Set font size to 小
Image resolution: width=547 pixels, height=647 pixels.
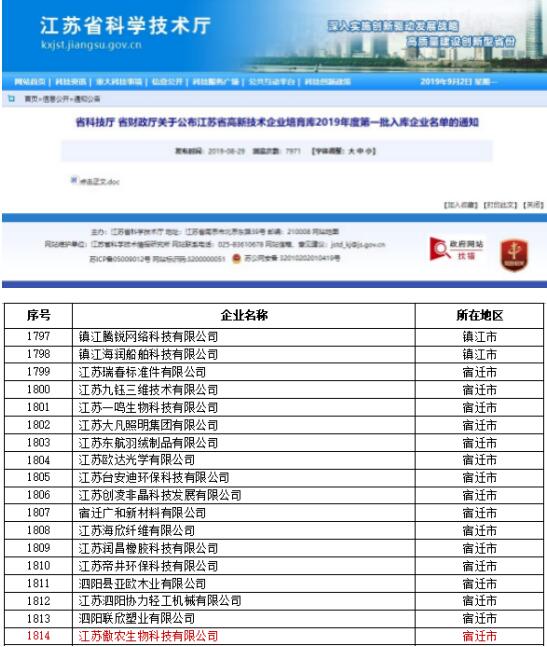[x=368, y=151]
